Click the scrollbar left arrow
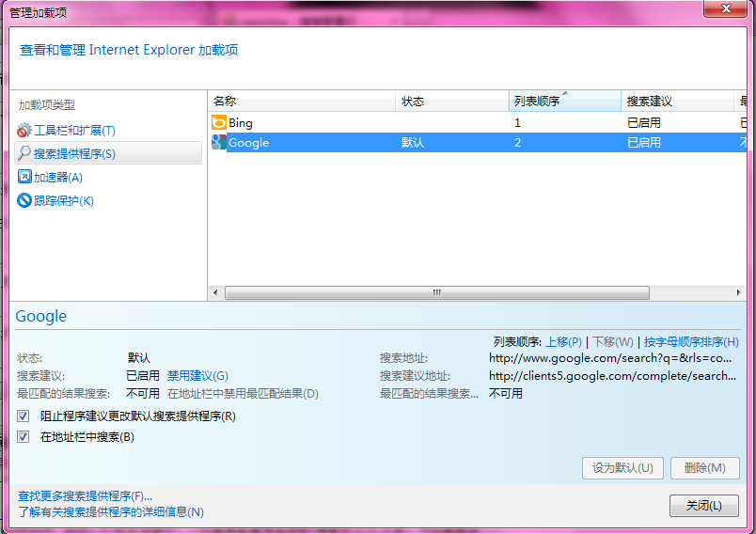 (215, 292)
